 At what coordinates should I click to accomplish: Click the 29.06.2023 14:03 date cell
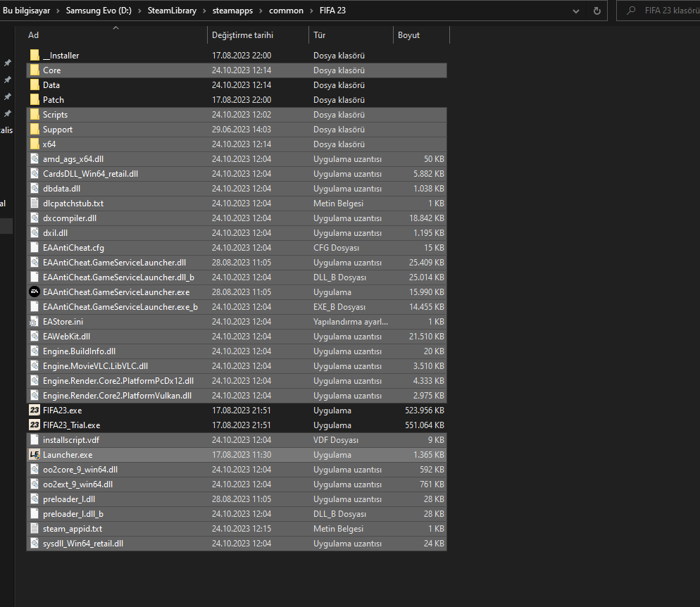point(242,130)
